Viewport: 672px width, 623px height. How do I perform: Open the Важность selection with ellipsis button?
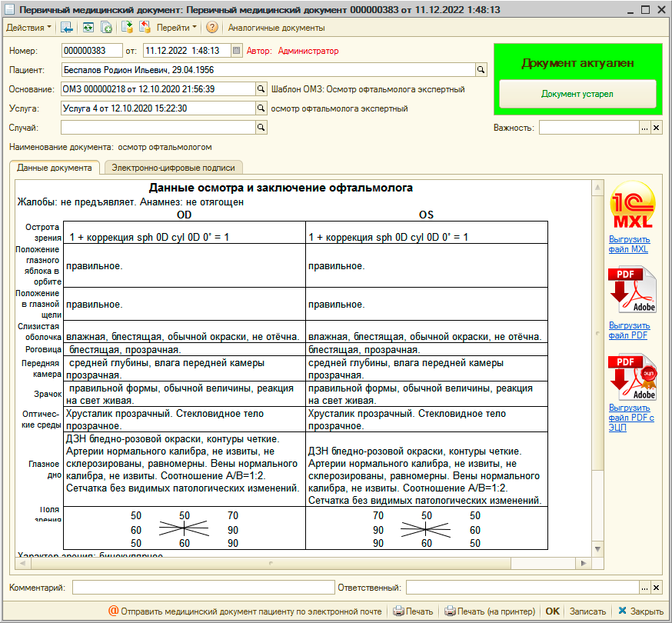pos(645,128)
